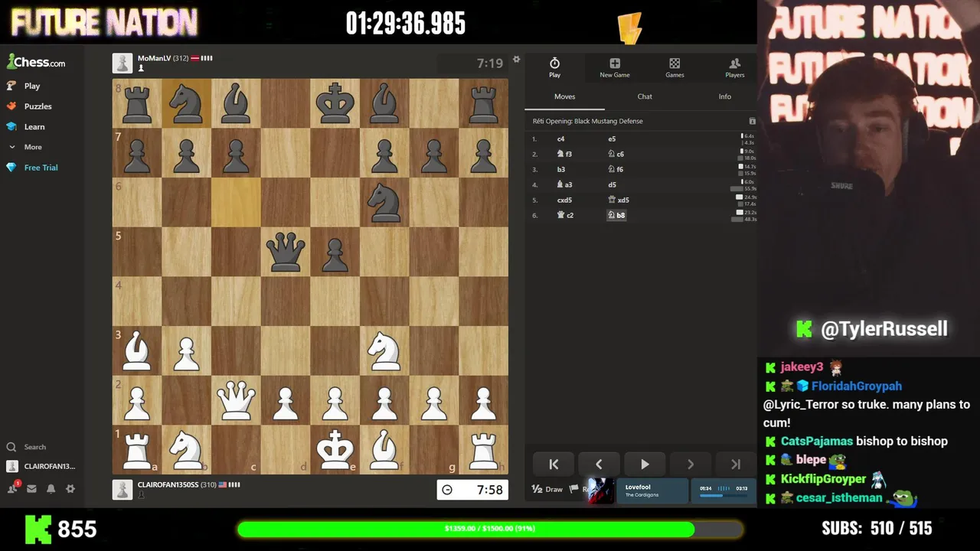This screenshot has width=980, height=551.
Task: Select move b3 in the move list
Action: point(560,170)
